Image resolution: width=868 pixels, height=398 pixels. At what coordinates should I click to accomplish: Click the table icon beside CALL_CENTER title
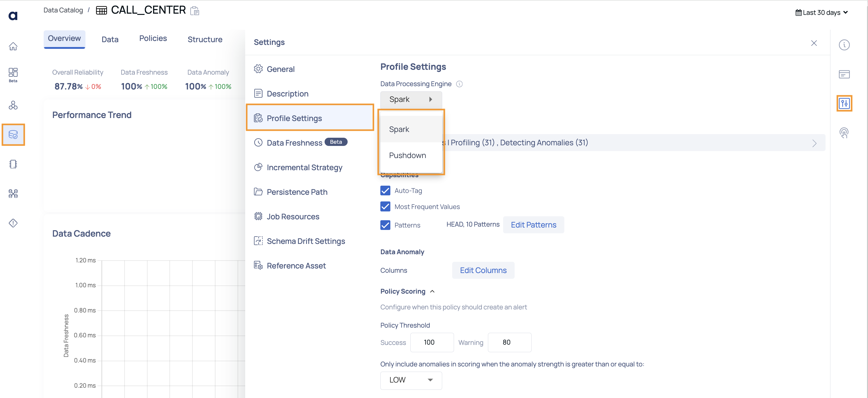click(x=102, y=10)
